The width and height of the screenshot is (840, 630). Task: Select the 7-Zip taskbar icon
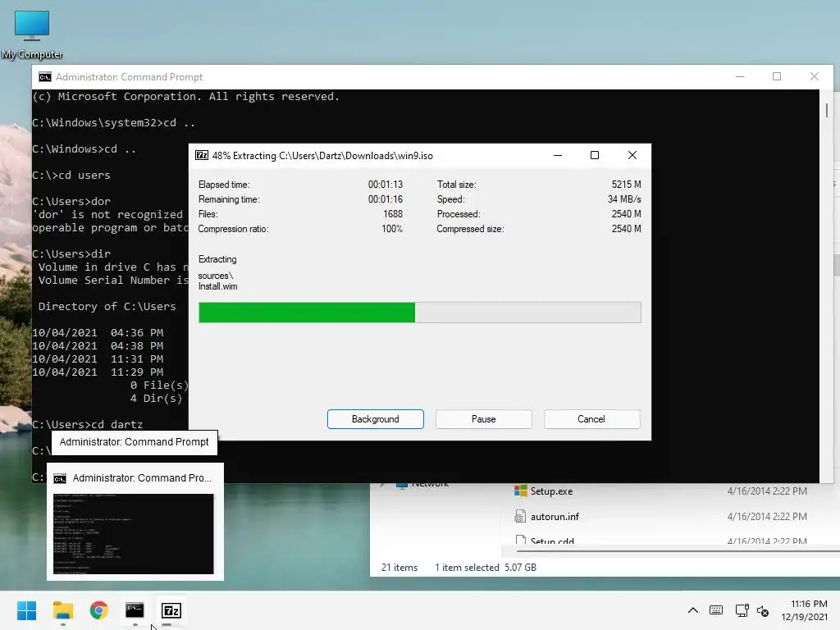click(171, 610)
